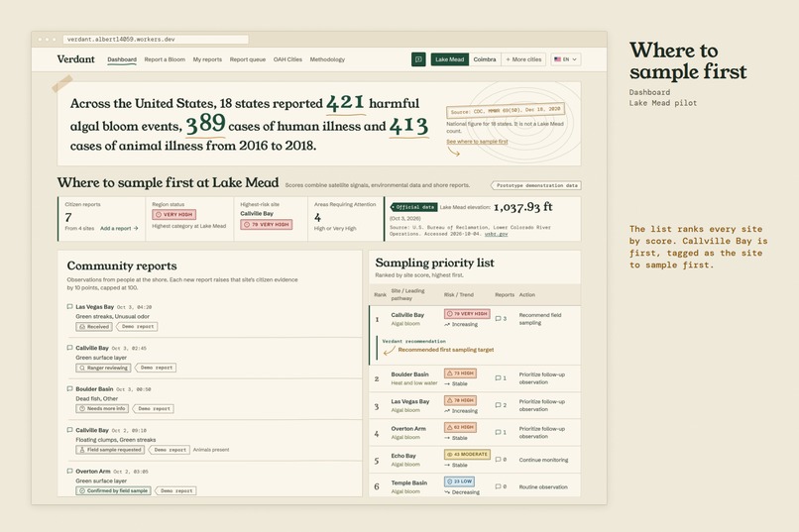Click the Action column header
The height and width of the screenshot is (532, 799).
pyautogui.click(x=527, y=295)
